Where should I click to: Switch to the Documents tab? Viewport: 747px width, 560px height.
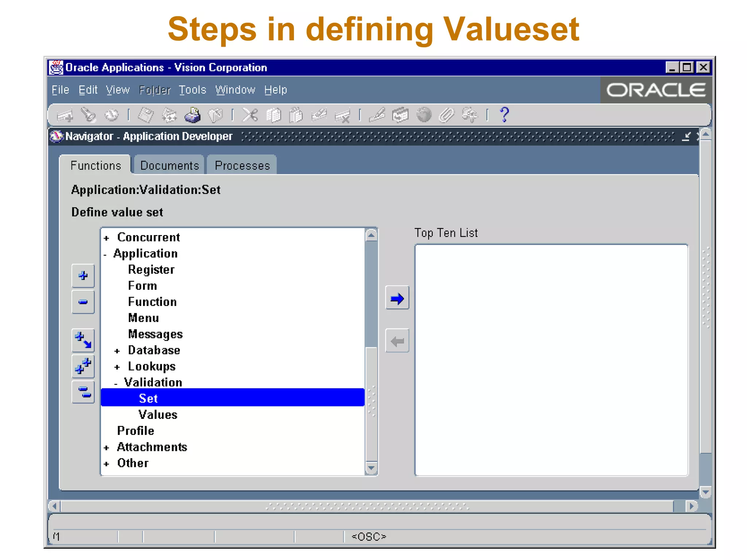tap(169, 166)
